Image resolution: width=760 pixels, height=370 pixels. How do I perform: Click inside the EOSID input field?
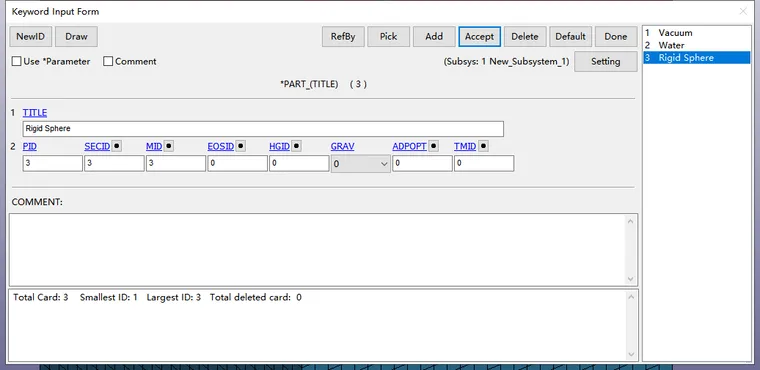click(237, 163)
